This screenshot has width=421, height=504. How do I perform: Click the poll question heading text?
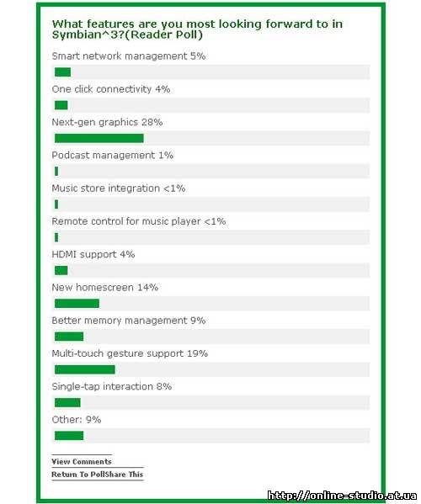(197, 29)
